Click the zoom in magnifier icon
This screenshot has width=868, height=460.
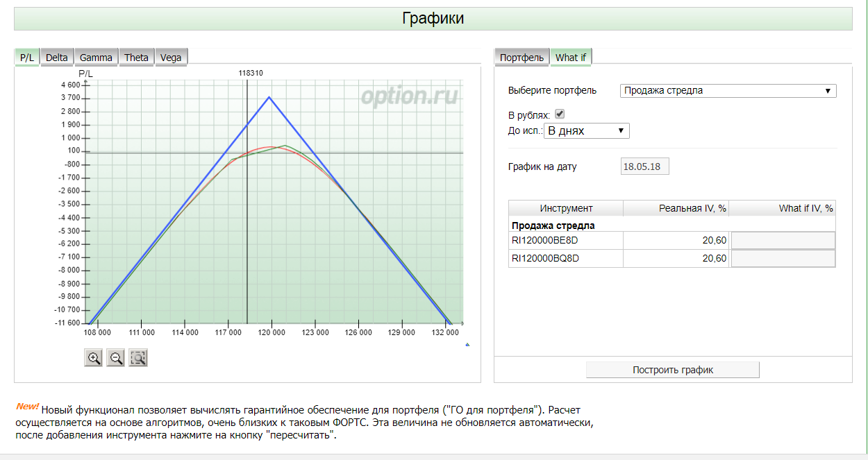pyautogui.click(x=93, y=358)
